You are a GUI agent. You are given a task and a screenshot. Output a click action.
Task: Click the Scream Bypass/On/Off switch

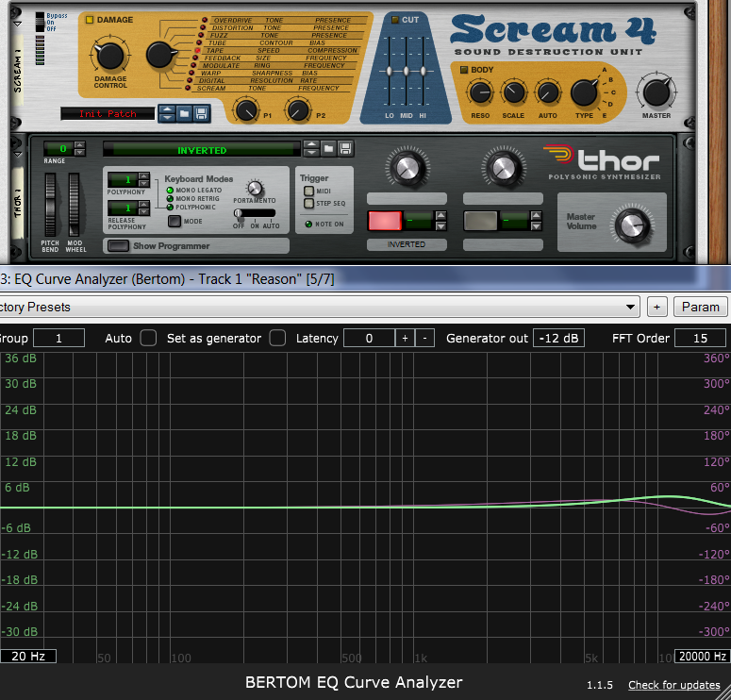[x=41, y=22]
